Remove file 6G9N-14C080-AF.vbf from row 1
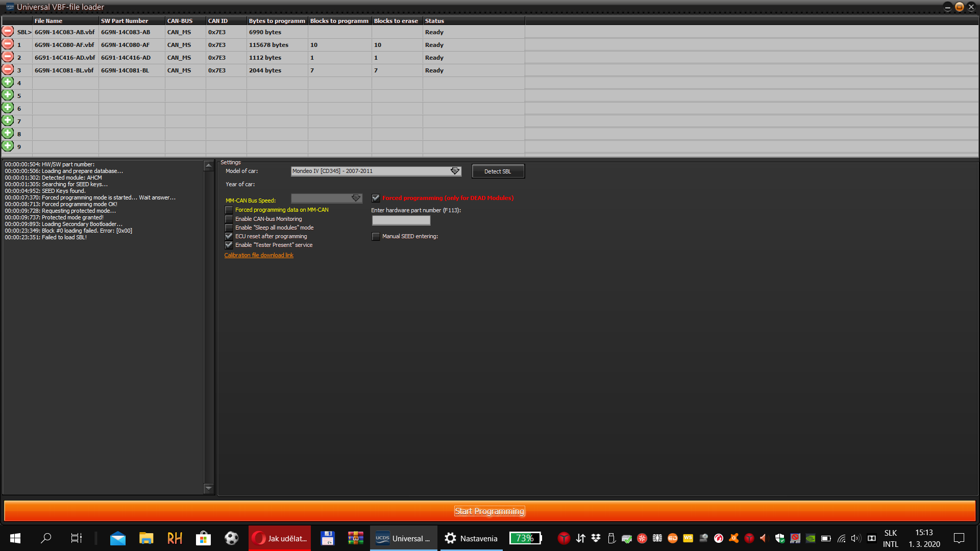This screenshot has height=551, width=980. 8,44
